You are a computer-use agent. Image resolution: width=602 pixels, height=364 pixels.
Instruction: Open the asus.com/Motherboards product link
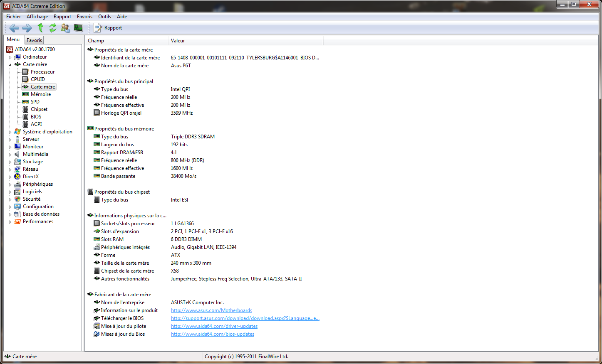(211, 310)
